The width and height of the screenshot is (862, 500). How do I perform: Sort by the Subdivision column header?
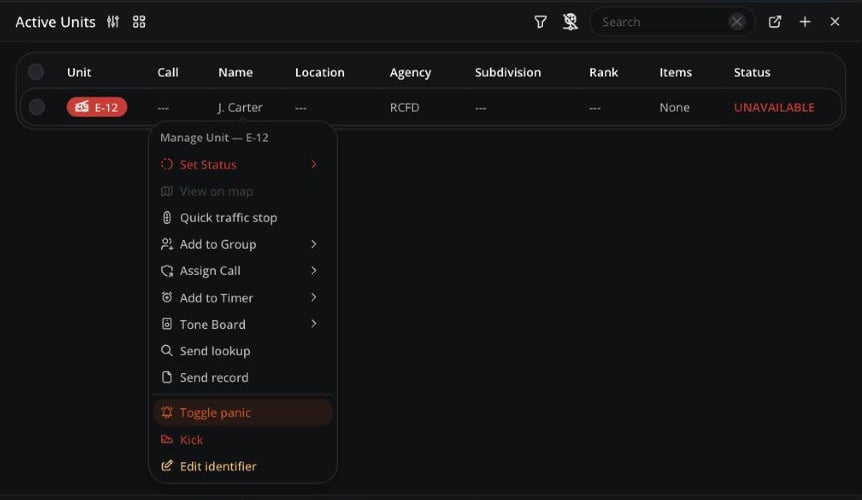click(x=508, y=73)
